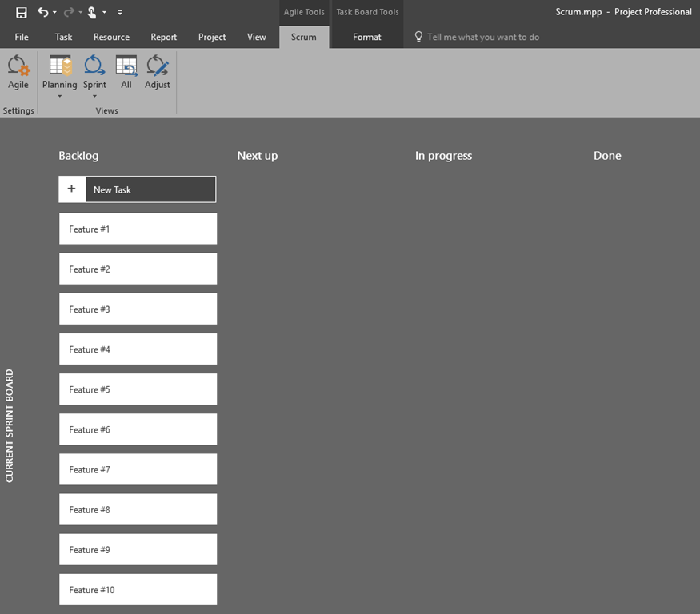
Task: Switch to the Format ribbon tab
Action: 367,37
